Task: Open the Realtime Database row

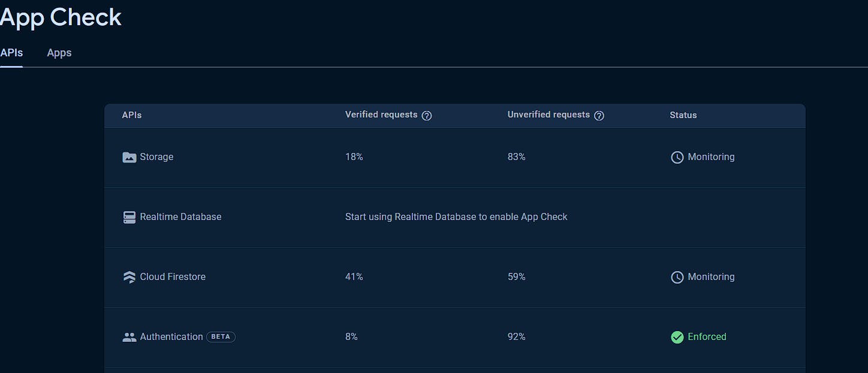Action: [x=180, y=217]
